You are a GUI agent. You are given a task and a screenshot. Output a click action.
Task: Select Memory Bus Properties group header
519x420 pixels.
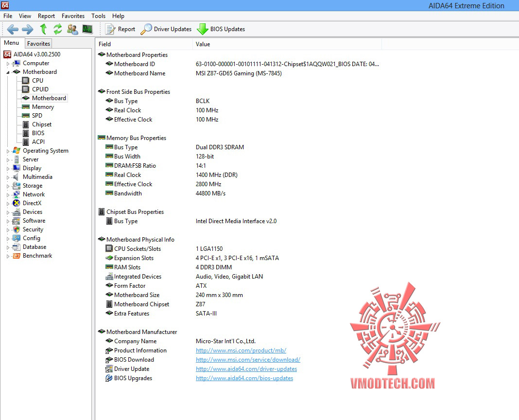(132, 138)
